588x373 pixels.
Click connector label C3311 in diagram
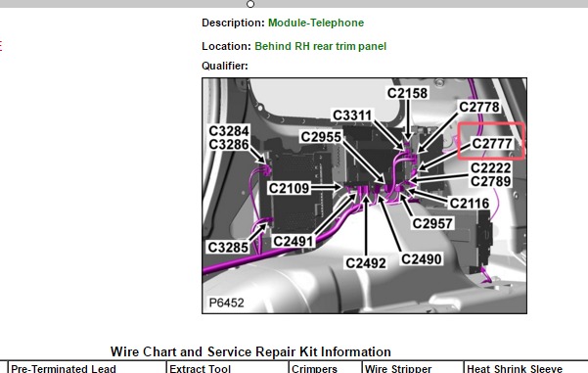352,116
